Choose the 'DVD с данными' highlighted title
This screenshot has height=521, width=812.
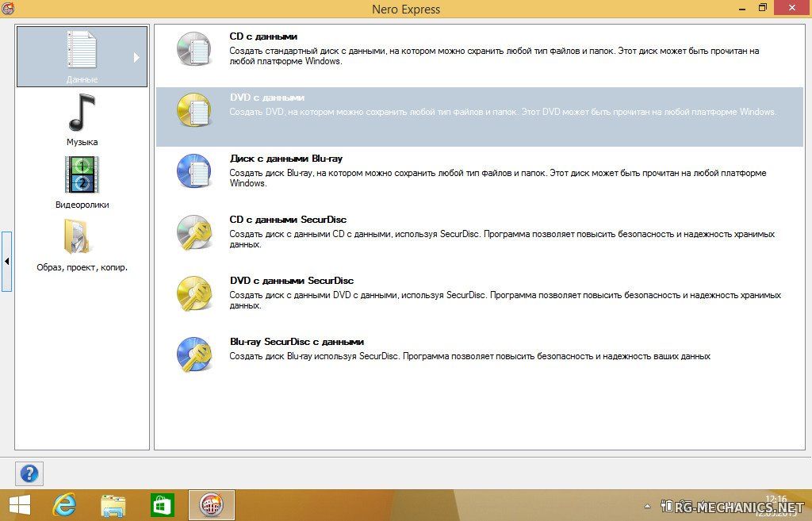tap(266, 98)
